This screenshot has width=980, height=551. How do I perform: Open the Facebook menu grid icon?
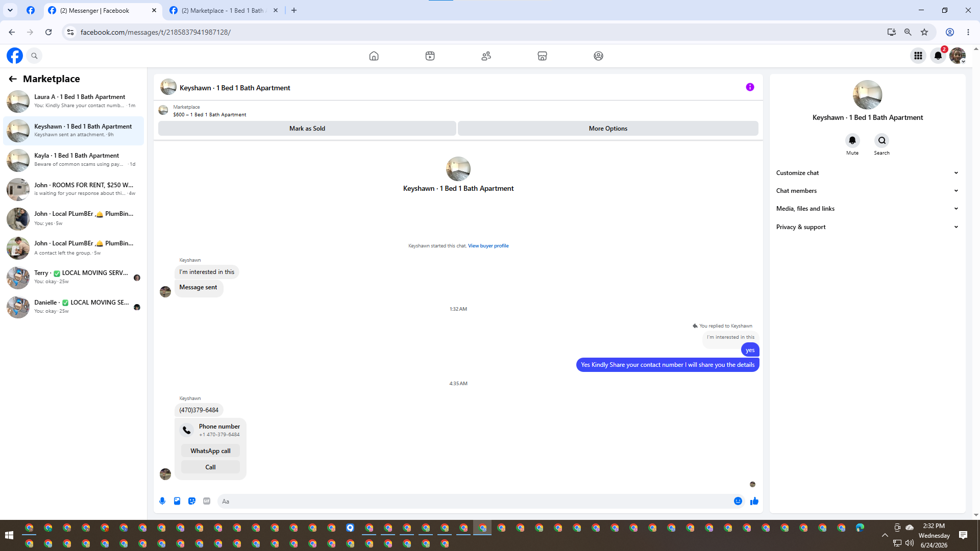click(918, 56)
